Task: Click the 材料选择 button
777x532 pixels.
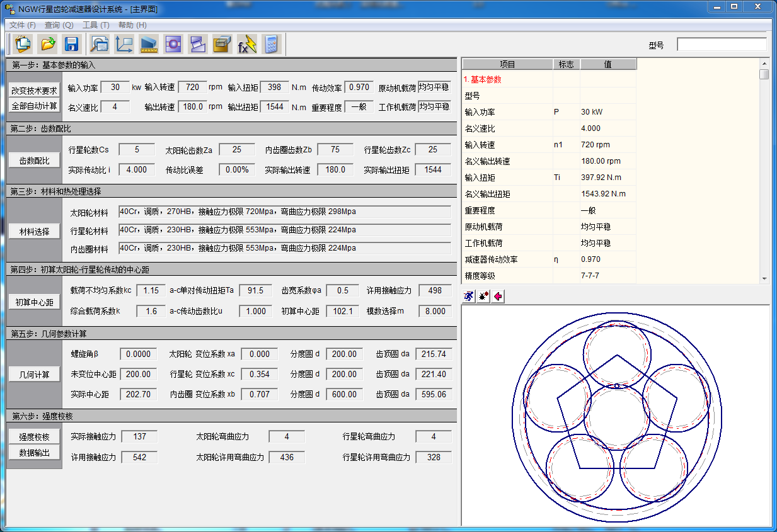Action: click(35, 232)
